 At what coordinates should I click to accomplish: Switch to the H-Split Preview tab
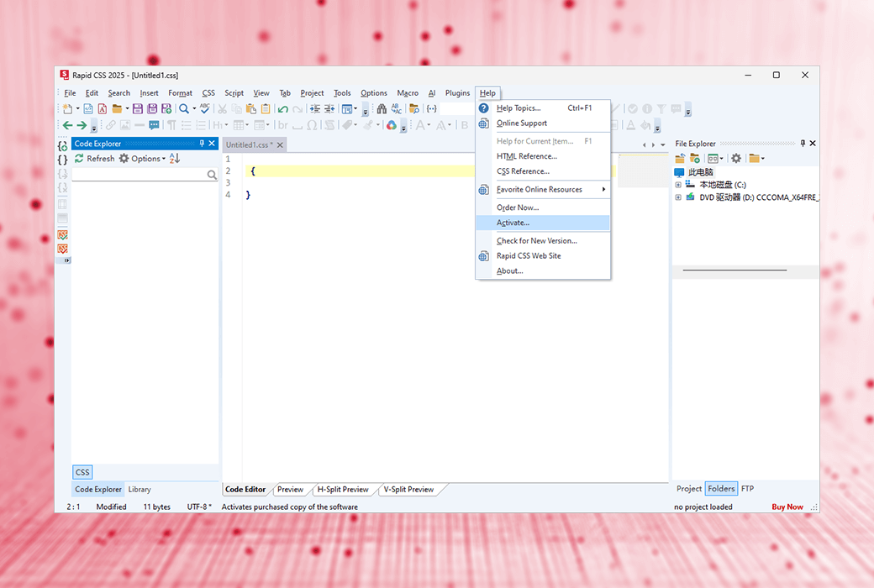coord(343,490)
